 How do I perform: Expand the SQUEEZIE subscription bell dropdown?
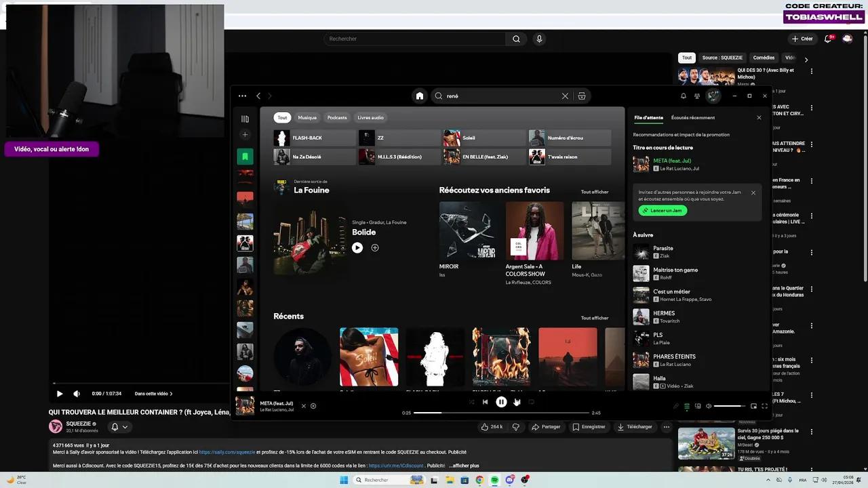point(119,427)
